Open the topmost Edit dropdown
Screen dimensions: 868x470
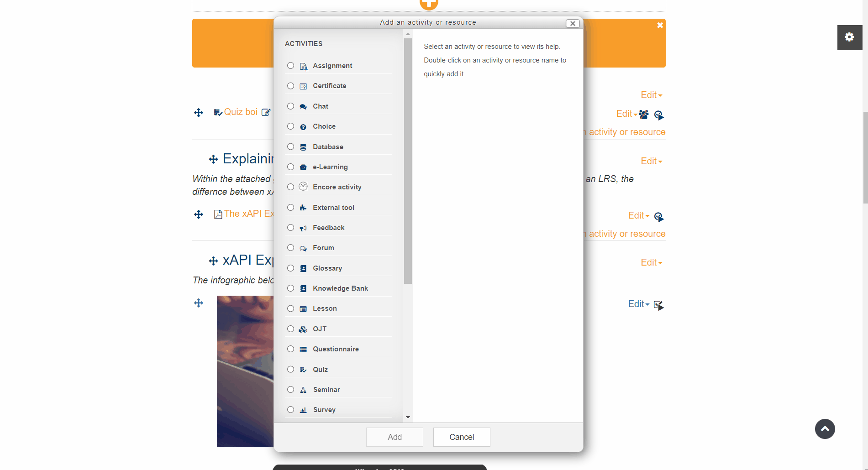coord(652,95)
